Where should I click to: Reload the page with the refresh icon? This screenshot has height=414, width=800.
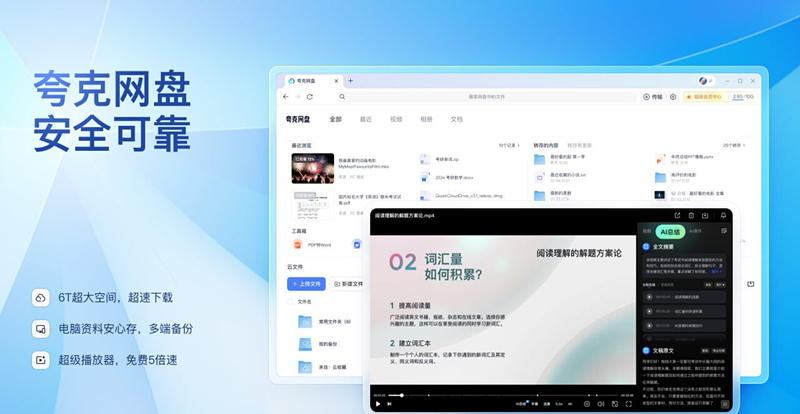point(310,96)
